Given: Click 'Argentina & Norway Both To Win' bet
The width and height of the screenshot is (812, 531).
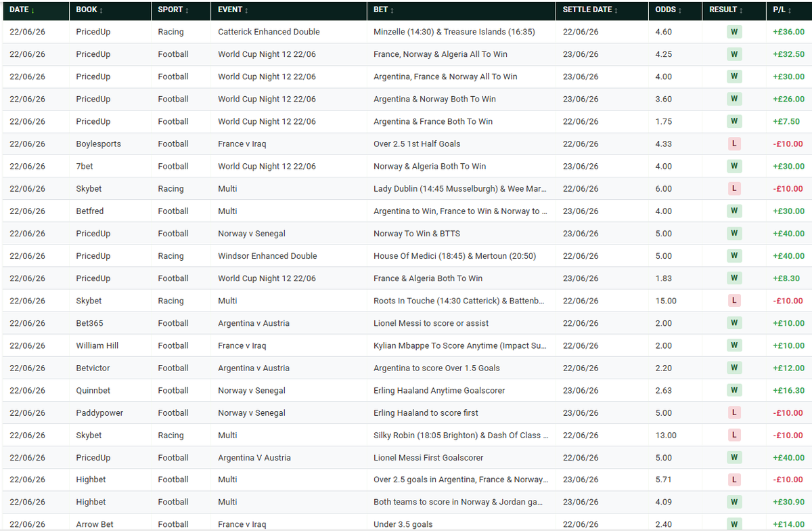Looking at the screenshot, I should coord(434,99).
